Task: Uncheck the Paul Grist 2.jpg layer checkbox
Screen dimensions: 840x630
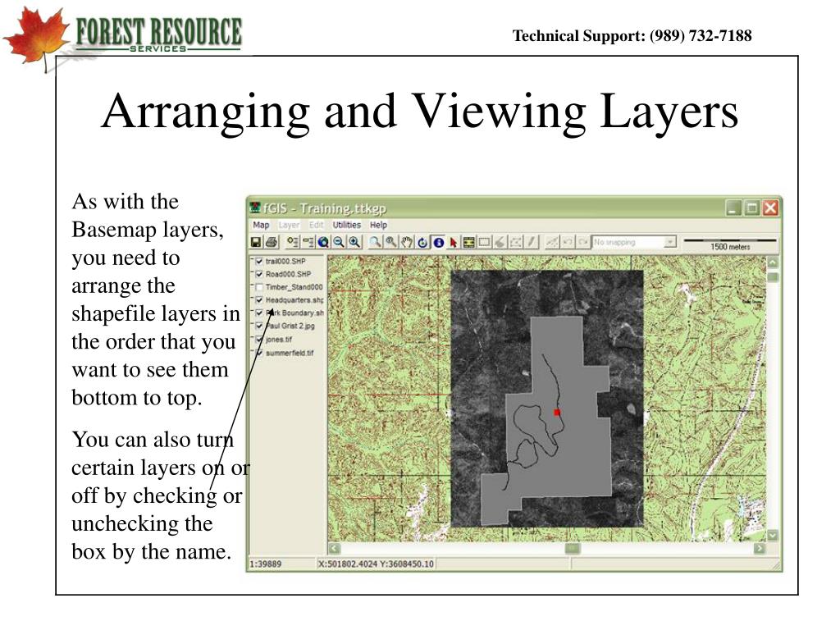Action: [x=259, y=326]
